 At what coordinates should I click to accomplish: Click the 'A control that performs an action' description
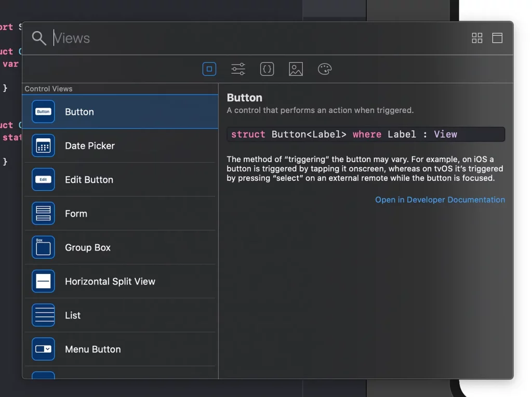pyautogui.click(x=320, y=110)
